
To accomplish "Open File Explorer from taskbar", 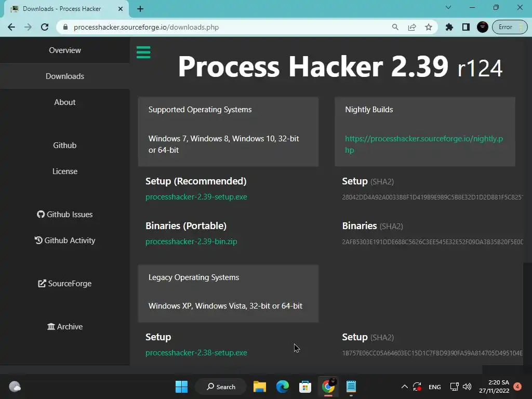I will pos(260,387).
